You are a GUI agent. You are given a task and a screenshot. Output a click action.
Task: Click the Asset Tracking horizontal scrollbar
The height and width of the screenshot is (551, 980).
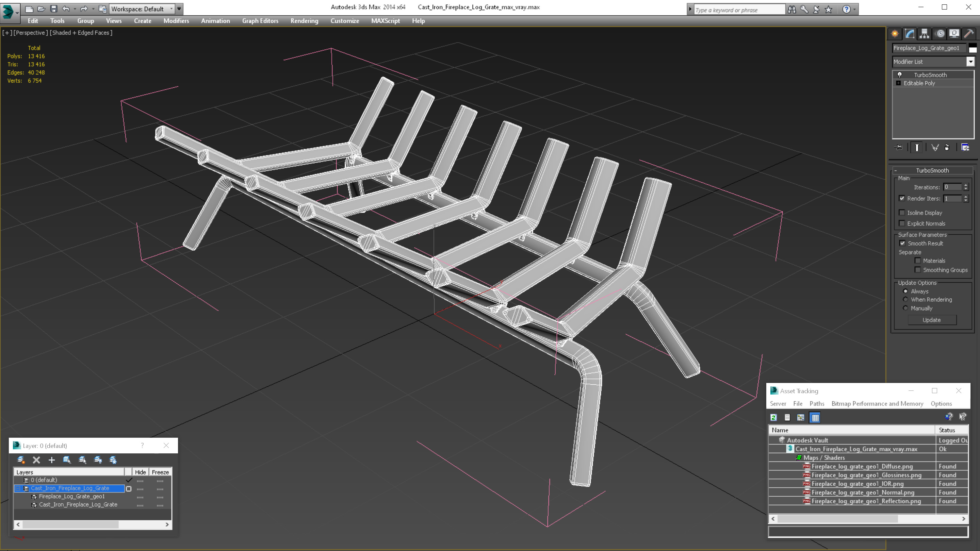pos(868,519)
